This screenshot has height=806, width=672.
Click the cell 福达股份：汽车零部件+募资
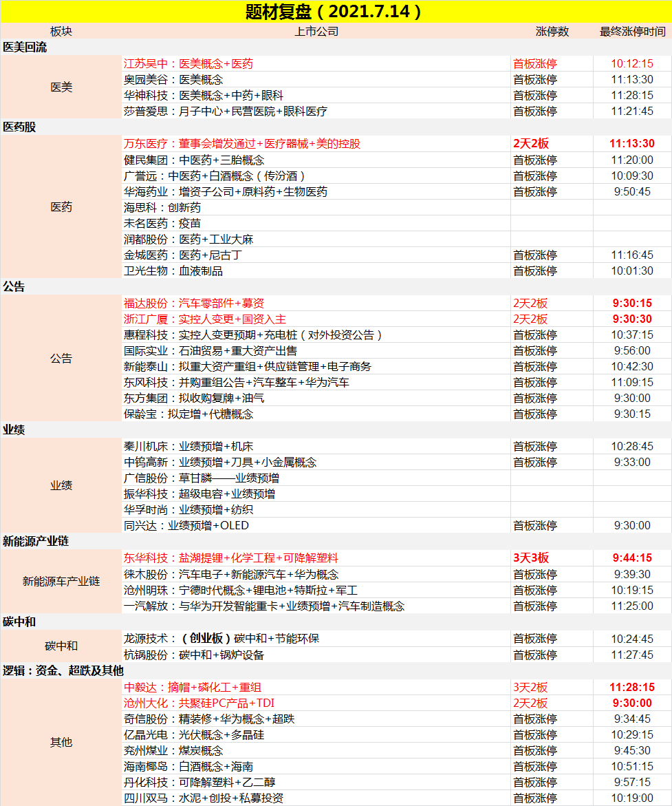click(x=316, y=304)
